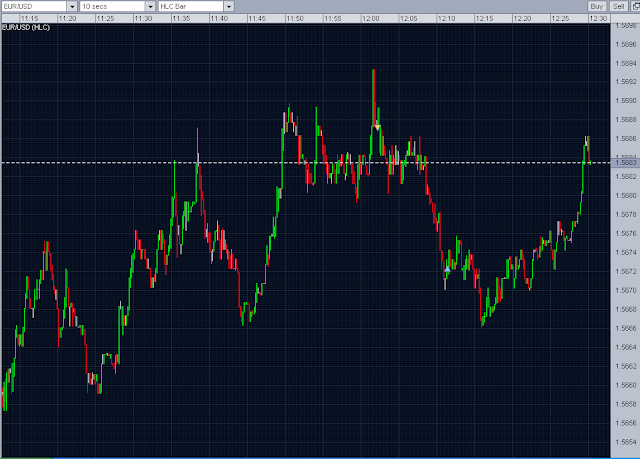
Task: Click the 1.5692 price axis label
Action: (626, 82)
